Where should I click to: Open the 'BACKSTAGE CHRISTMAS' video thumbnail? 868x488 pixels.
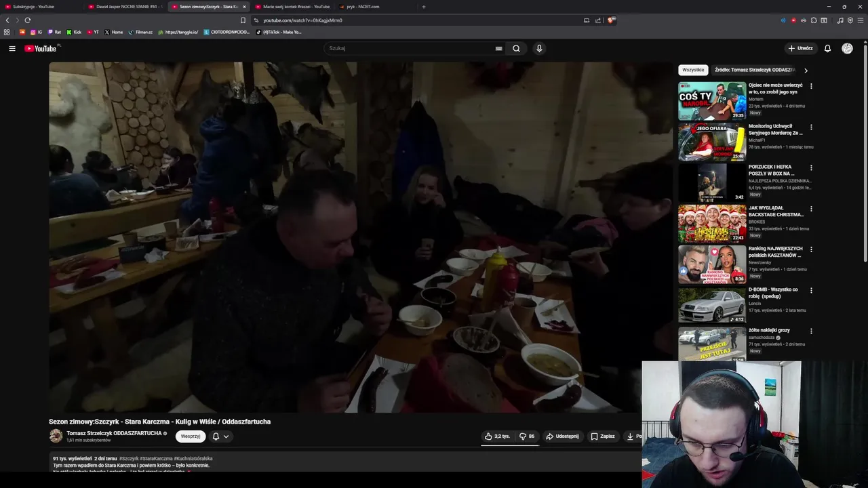(x=712, y=224)
